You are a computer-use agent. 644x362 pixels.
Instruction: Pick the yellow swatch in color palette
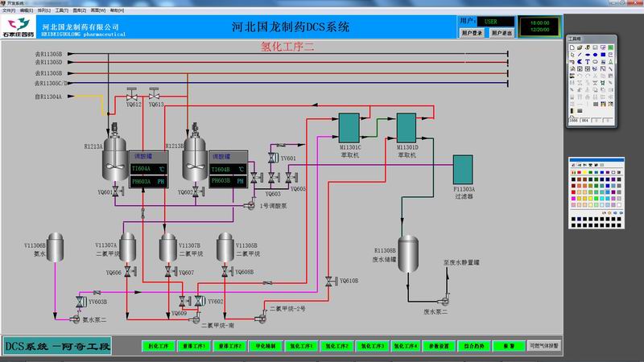click(x=584, y=172)
